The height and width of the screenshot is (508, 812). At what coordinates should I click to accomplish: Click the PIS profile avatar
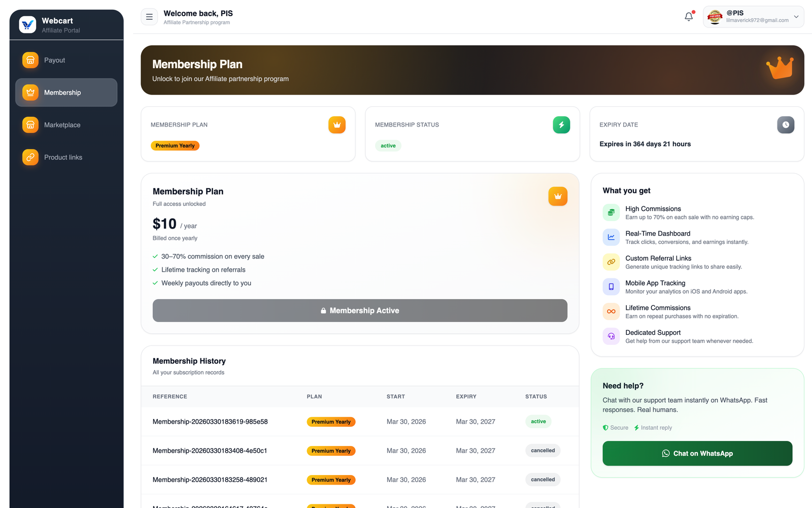[x=715, y=17]
